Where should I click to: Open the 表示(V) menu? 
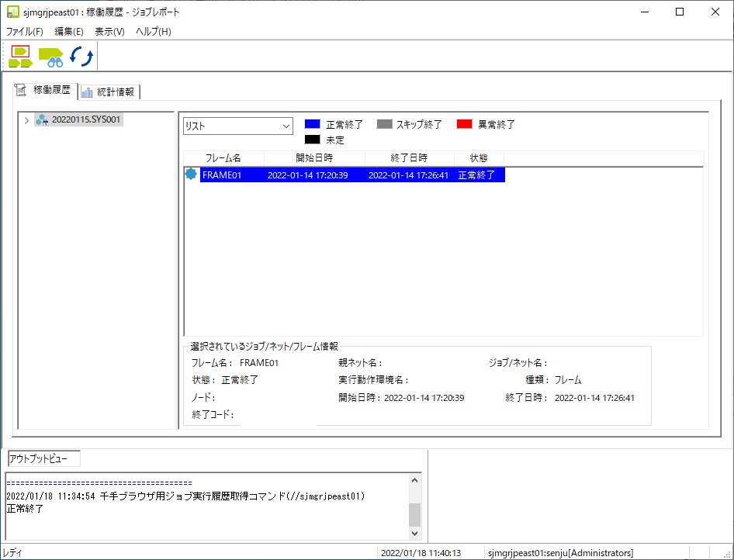coord(109,31)
